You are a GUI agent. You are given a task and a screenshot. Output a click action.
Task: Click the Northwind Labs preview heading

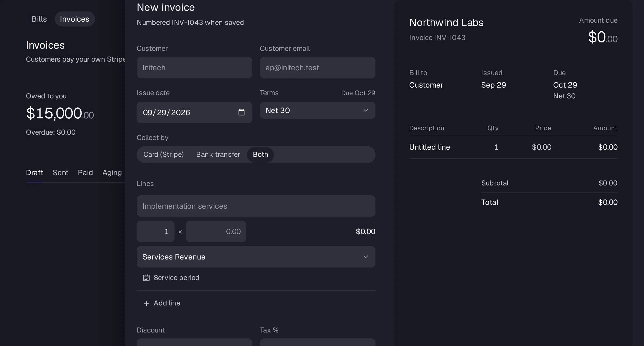pyautogui.click(x=446, y=22)
